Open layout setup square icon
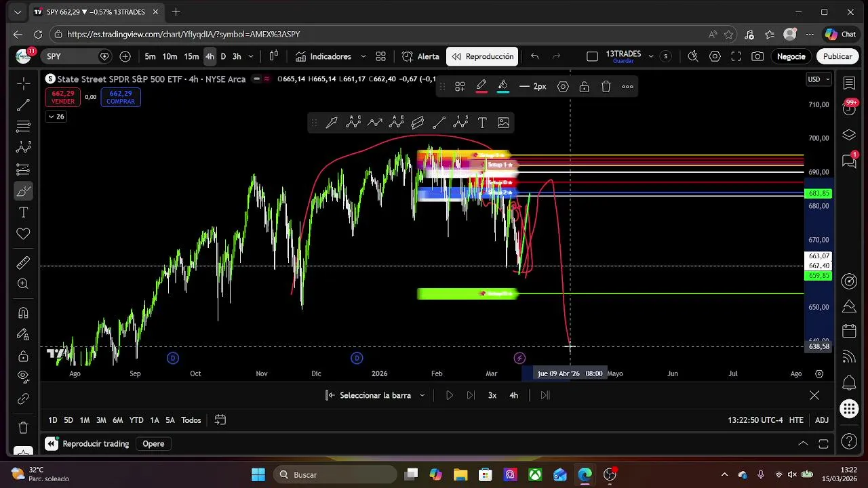Screen dimensions: 868x488 (592, 56)
